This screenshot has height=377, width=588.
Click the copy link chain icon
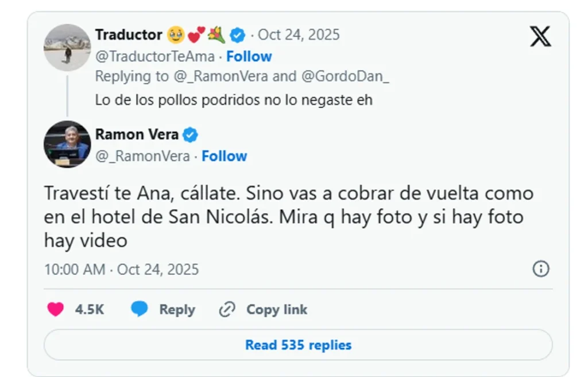227,310
